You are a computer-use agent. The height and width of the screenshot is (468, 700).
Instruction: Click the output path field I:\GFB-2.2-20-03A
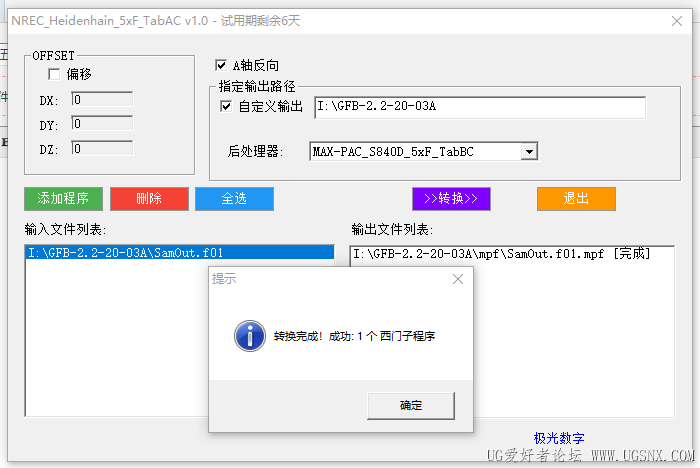click(480, 107)
